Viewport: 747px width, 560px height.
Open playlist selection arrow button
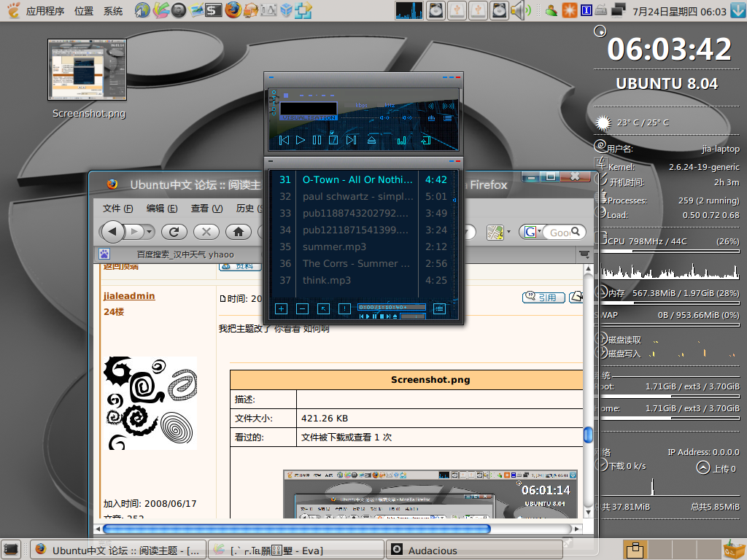[323, 308]
